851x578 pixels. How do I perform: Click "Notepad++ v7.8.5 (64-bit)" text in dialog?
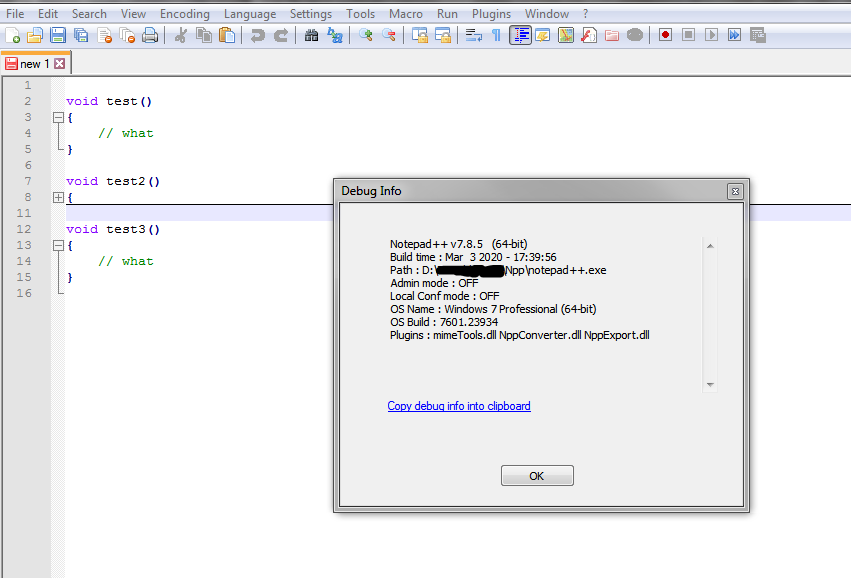[x=459, y=244]
